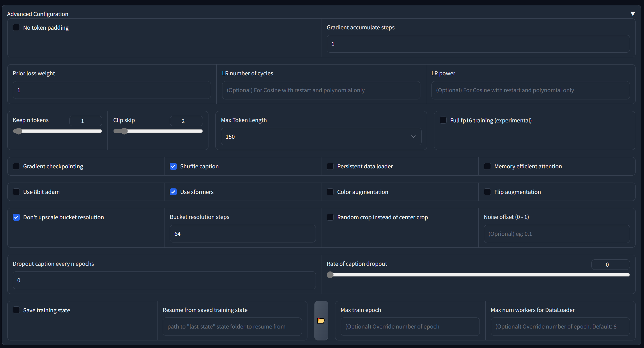Click the folder icon for training state
Screen dimensions: 644x348
pos(321,321)
